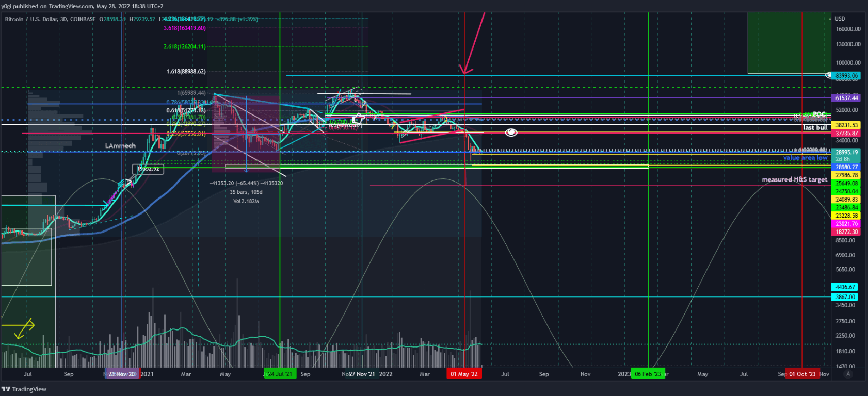Click the 4436.67 cyan price label
The width and height of the screenshot is (868, 396).
pos(845,287)
